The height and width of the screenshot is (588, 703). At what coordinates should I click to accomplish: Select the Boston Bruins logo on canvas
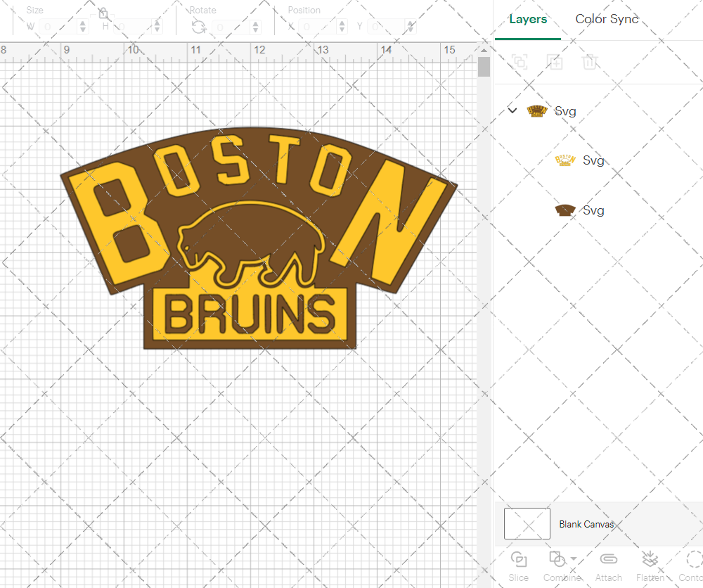pyautogui.click(x=258, y=238)
